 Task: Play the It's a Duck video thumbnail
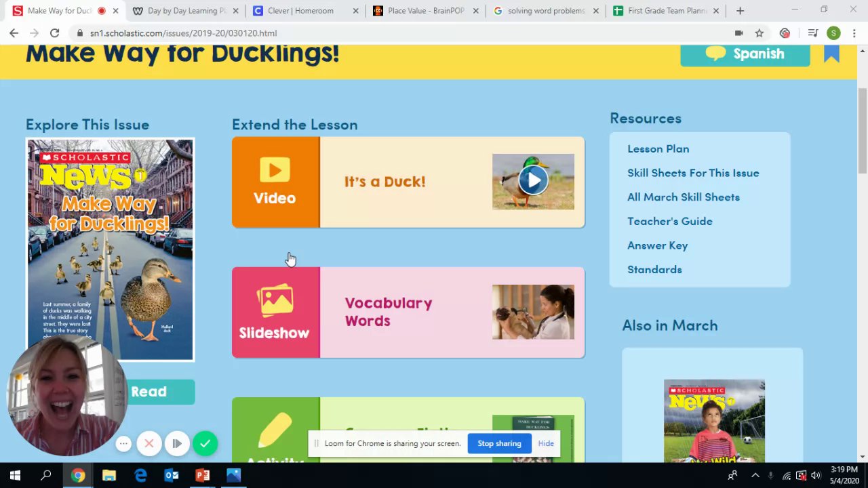click(533, 181)
